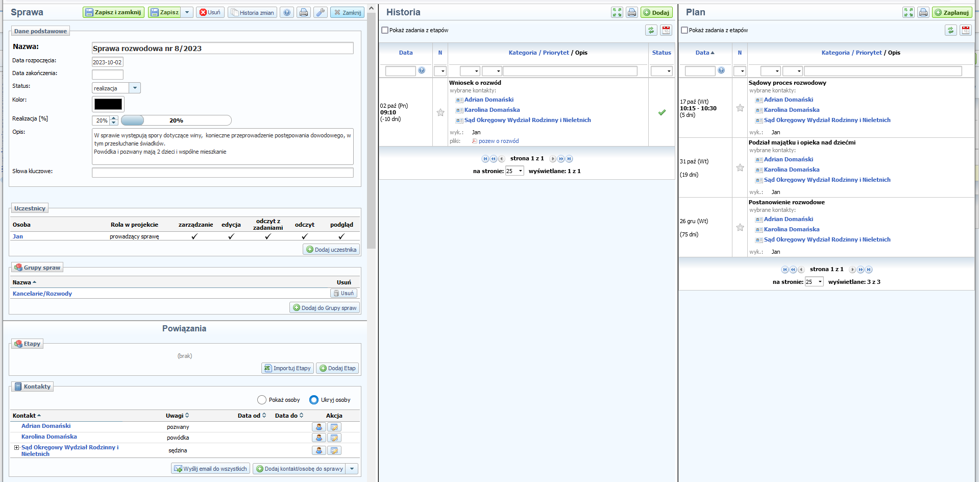This screenshot has height=482, width=980.
Task: Open the dropdown arrow next to Zapisz
Action: (x=187, y=12)
